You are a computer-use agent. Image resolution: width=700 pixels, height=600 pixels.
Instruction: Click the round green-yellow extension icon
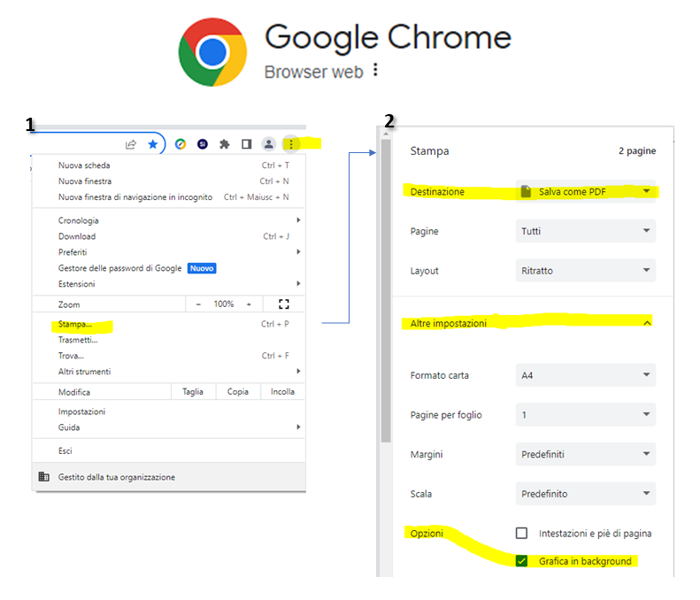click(x=181, y=144)
